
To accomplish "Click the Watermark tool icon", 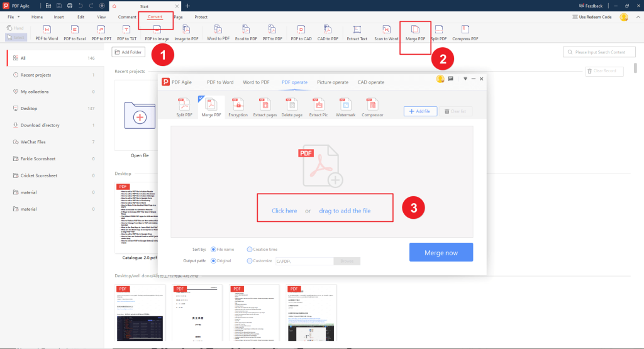I will click(x=345, y=108).
